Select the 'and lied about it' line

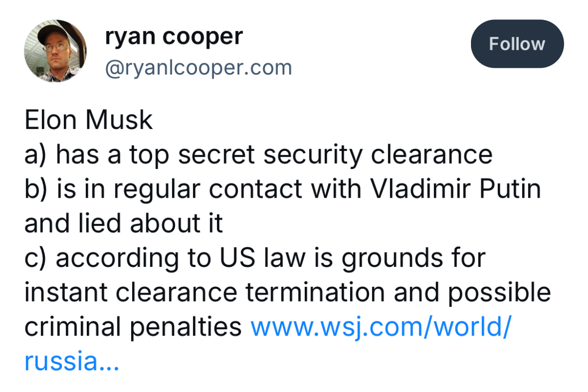pyautogui.click(x=124, y=223)
